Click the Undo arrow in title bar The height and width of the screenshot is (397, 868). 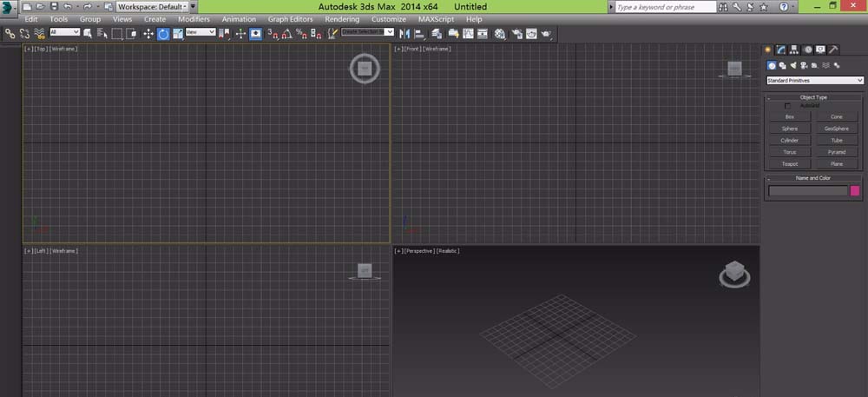[x=68, y=6]
